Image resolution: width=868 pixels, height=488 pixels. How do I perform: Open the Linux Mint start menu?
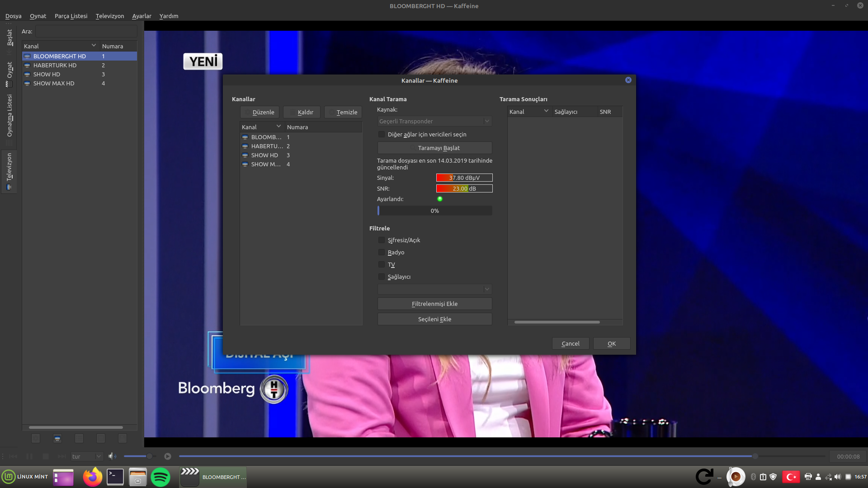tap(25, 477)
